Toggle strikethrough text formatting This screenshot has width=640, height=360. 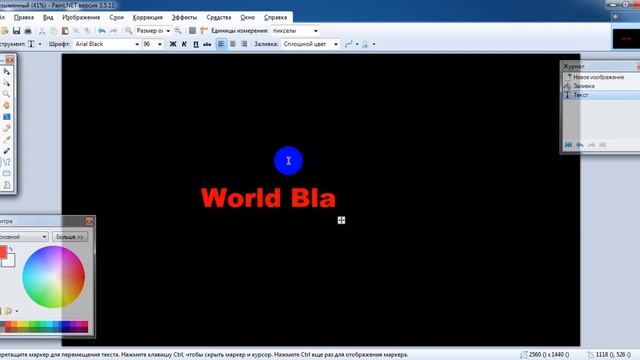(x=207, y=44)
